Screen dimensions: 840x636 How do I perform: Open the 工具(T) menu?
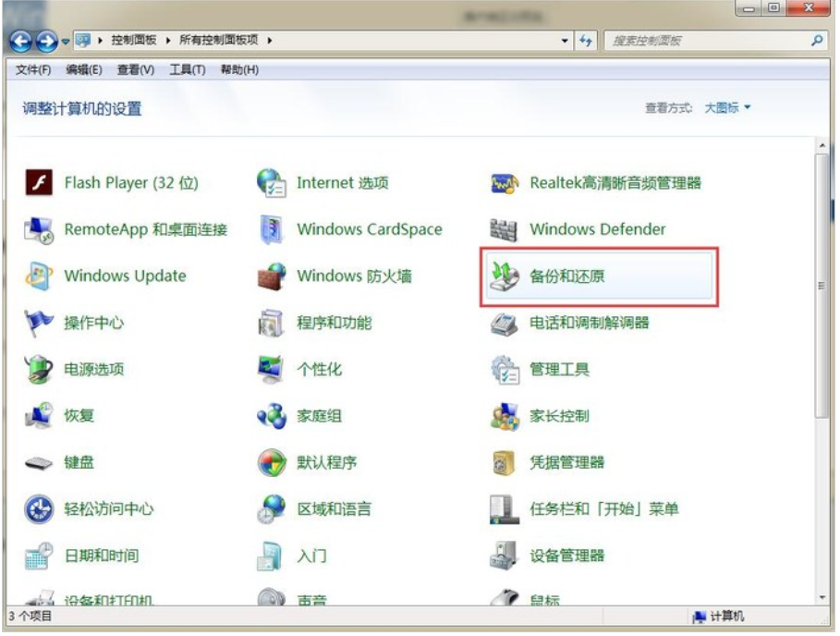click(x=187, y=69)
